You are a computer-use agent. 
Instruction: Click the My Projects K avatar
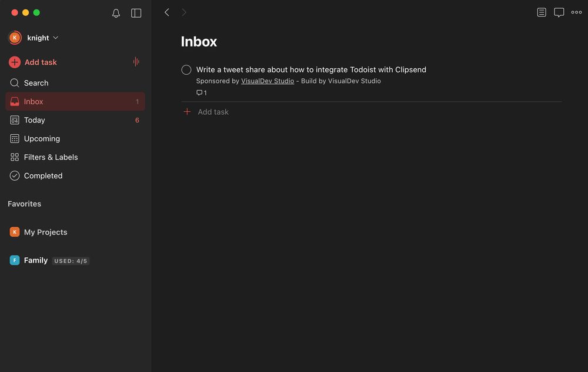tap(15, 232)
